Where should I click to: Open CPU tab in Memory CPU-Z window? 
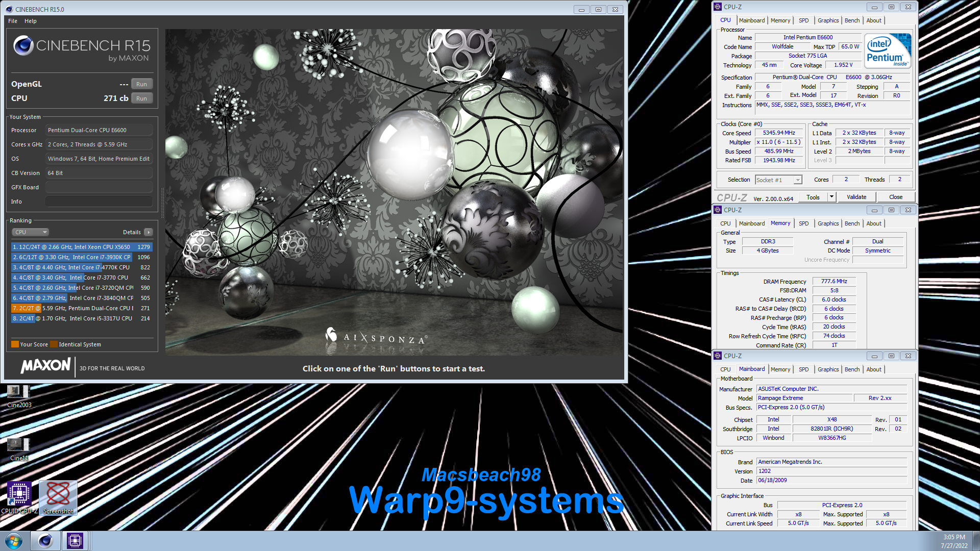pyautogui.click(x=725, y=223)
